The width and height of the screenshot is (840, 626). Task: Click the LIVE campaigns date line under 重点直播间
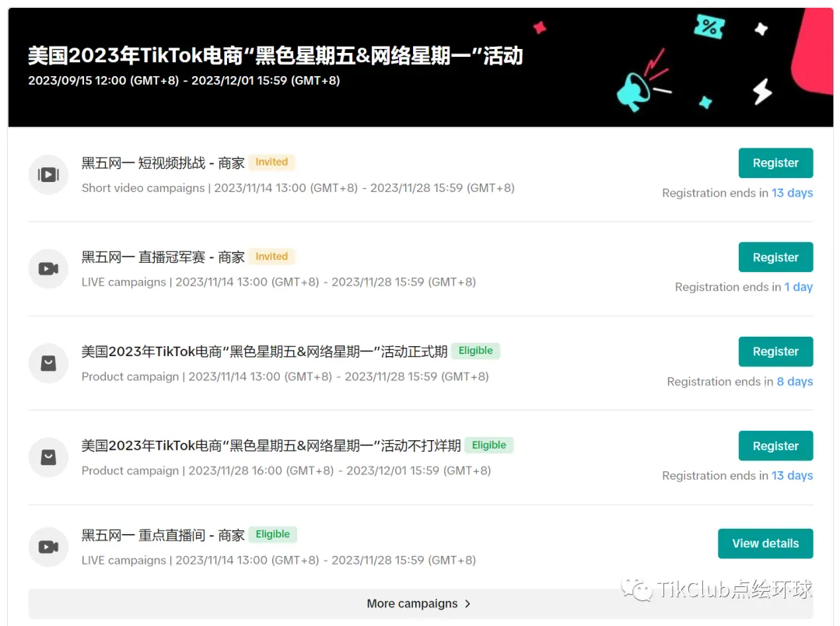[278, 560]
